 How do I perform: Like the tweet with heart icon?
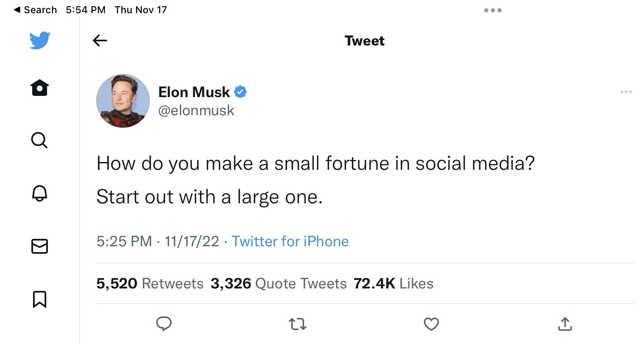(x=431, y=324)
